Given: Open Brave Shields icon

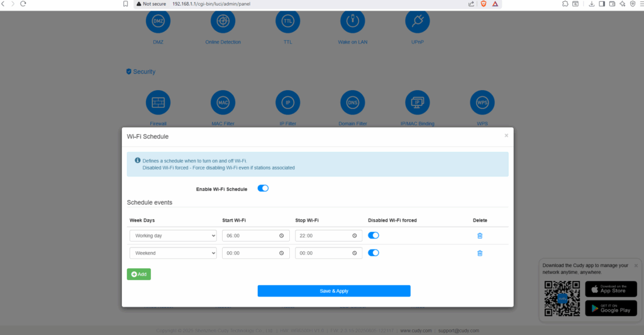Looking at the screenshot, I should pos(484,4).
